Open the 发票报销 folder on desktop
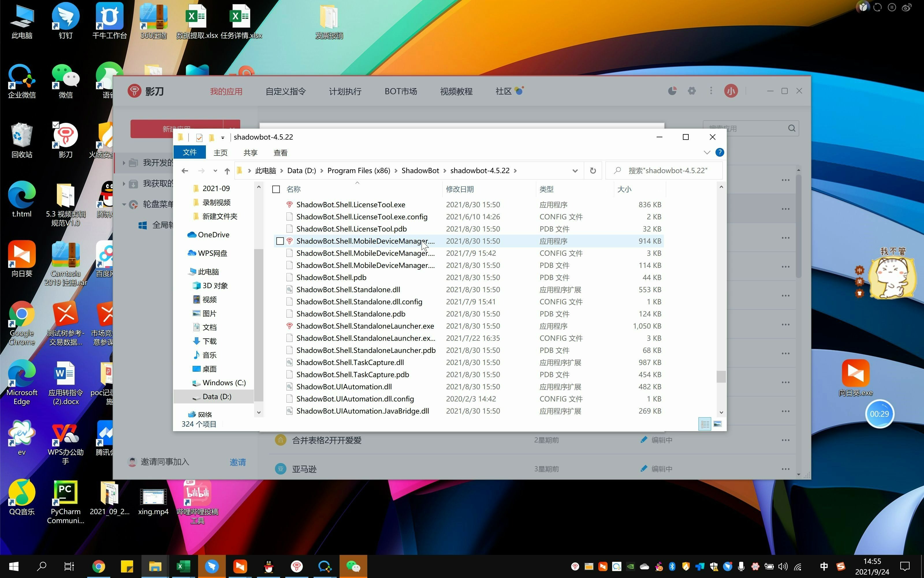This screenshot has width=924, height=578. 329,21
